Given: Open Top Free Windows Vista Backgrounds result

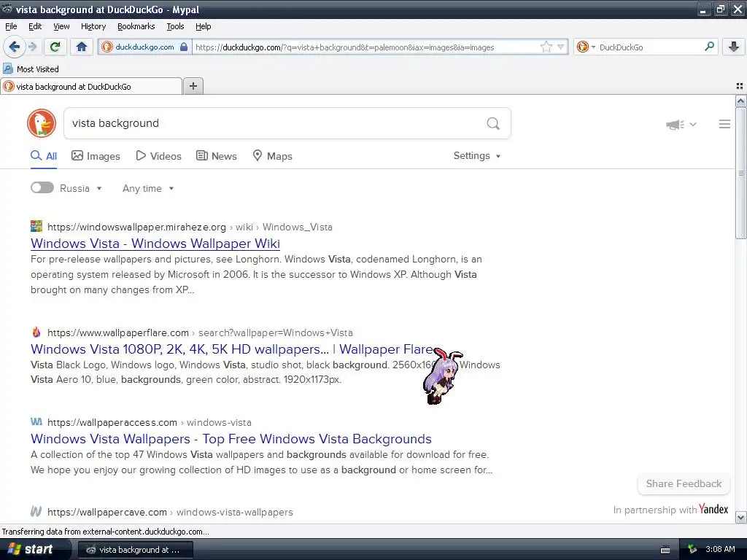Looking at the screenshot, I should pyautogui.click(x=231, y=438).
